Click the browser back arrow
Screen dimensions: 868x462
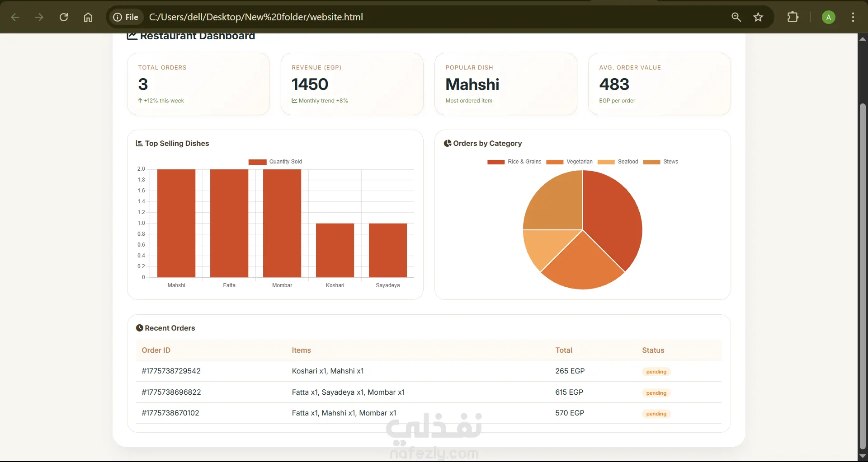click(15, 17)
